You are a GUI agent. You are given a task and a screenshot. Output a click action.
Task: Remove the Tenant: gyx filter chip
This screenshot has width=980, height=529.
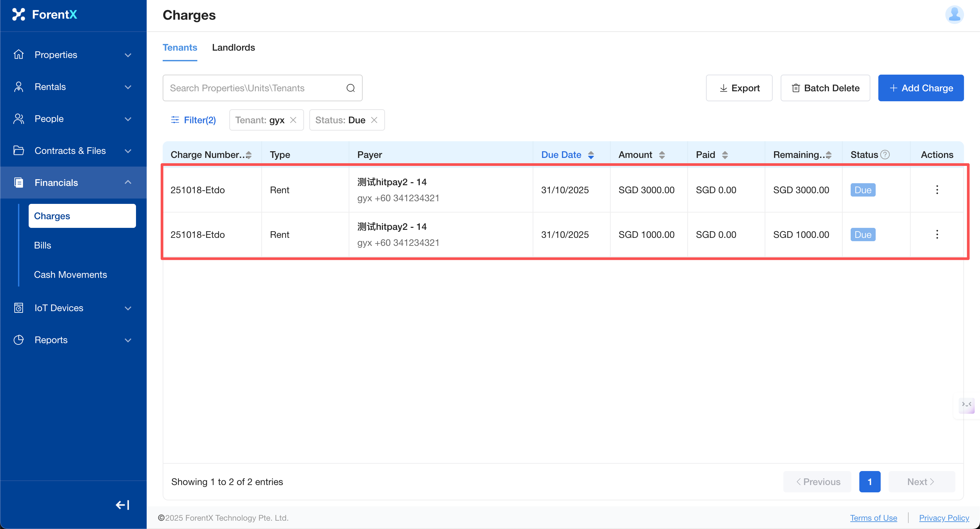[293, 120]
